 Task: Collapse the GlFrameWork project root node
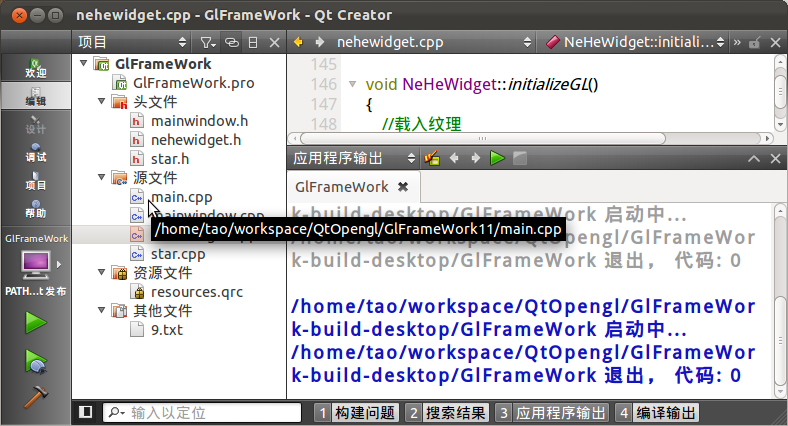tap(83, 64)
